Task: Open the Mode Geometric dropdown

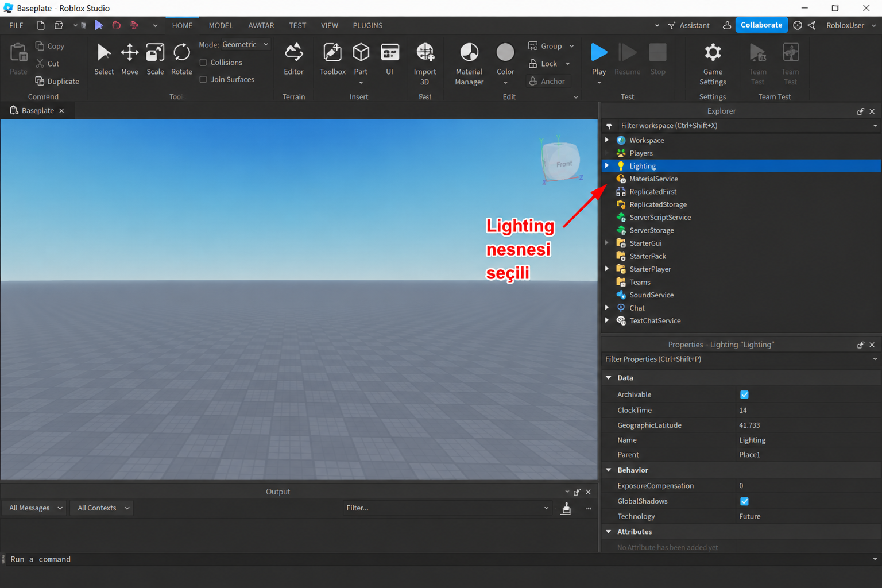Action: click(246, 44)
